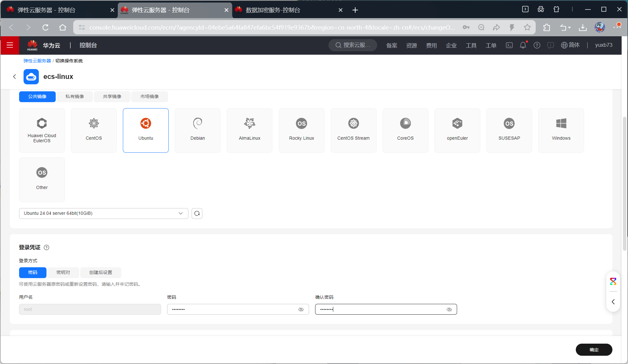Viewport: 628px width, 364px height.
Task: Open the CloudShell terminal icon
Action: 509,45
